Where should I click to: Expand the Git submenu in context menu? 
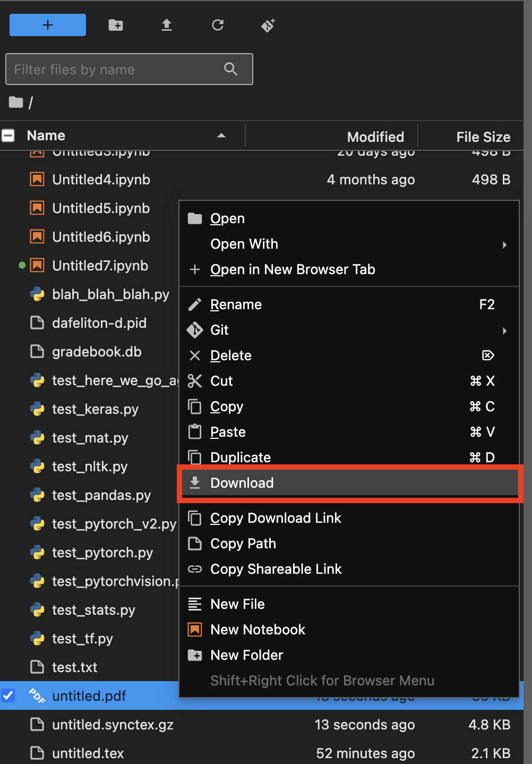click(x=349, y=330)
